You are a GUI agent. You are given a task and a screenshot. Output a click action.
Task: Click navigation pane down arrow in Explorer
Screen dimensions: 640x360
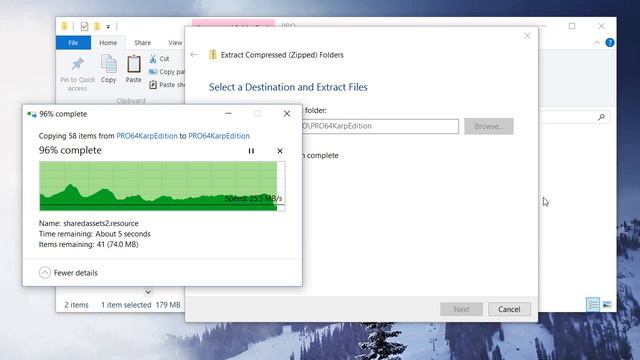[x=148, y=292]
